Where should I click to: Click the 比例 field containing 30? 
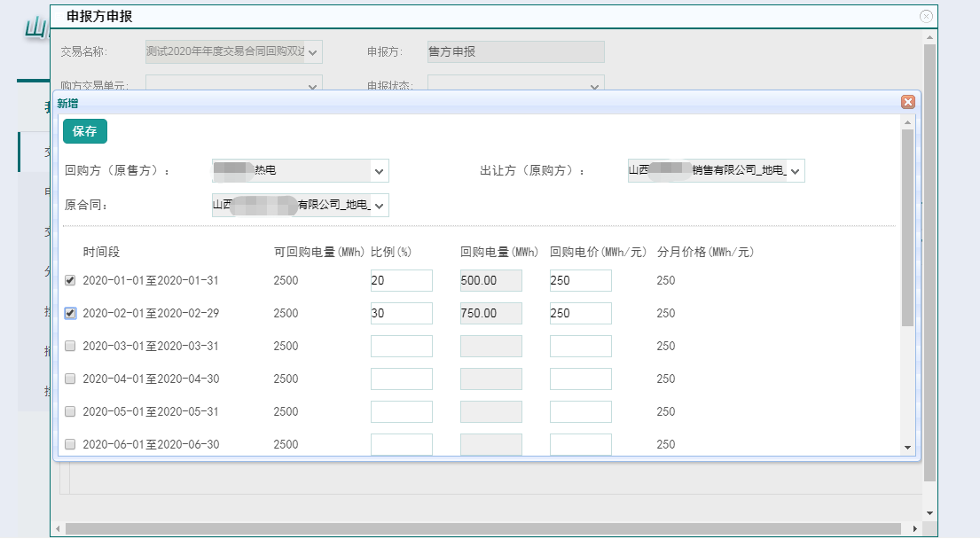pos(401,313)
